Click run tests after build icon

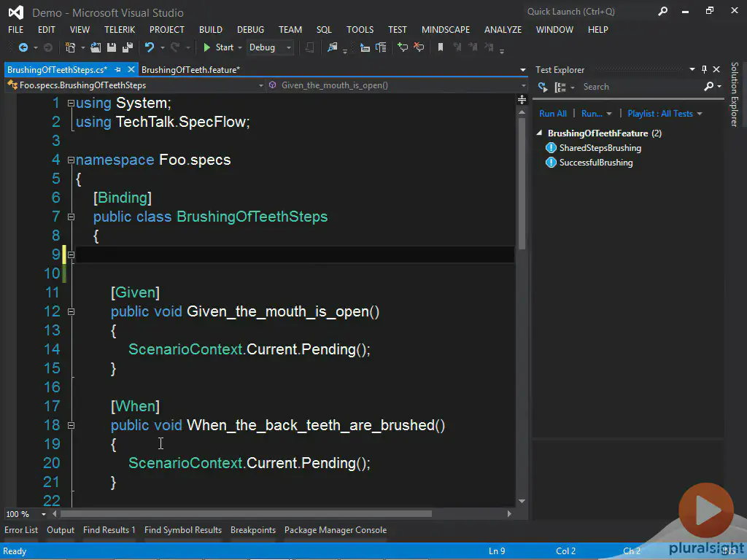(543, 87)
